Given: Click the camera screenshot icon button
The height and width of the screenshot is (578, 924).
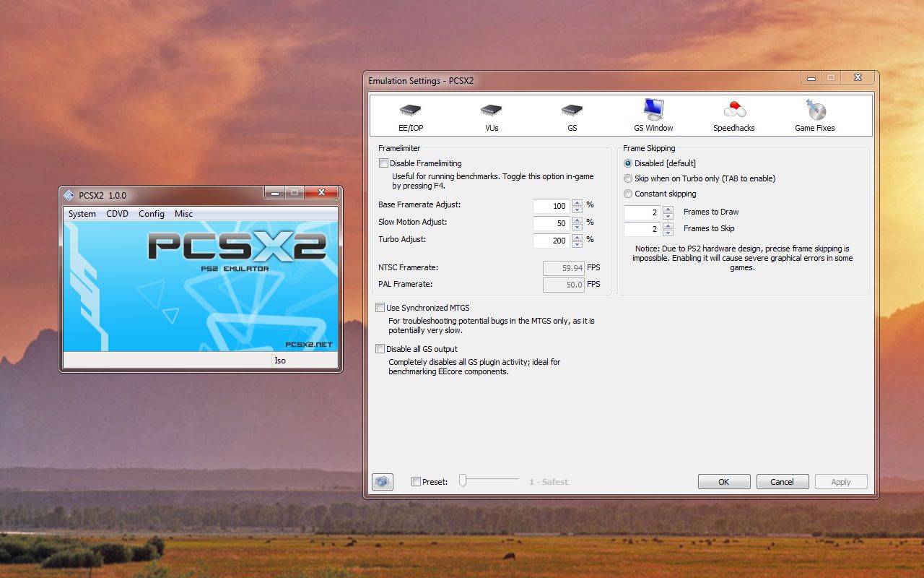Looking at the screenshot, I should (x=383, y=481).
